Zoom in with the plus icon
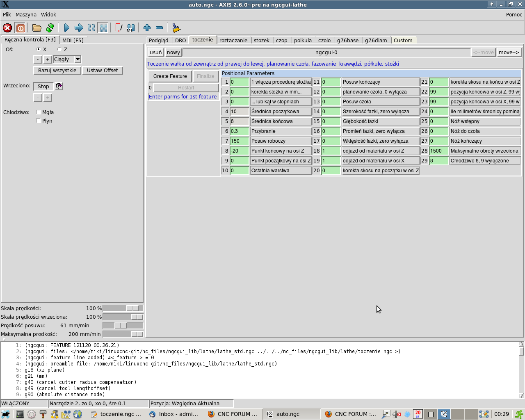The height and width of the screenshot is (420, 525). (147, 28)
